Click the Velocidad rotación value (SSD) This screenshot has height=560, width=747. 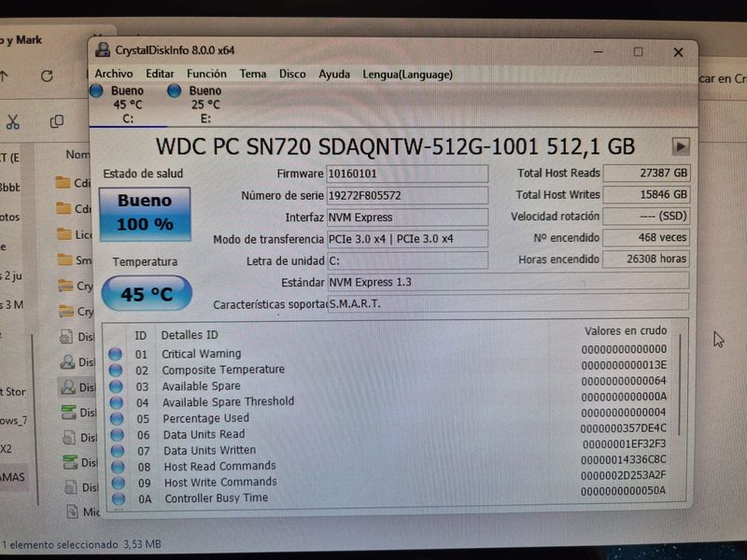pos(646,217)
